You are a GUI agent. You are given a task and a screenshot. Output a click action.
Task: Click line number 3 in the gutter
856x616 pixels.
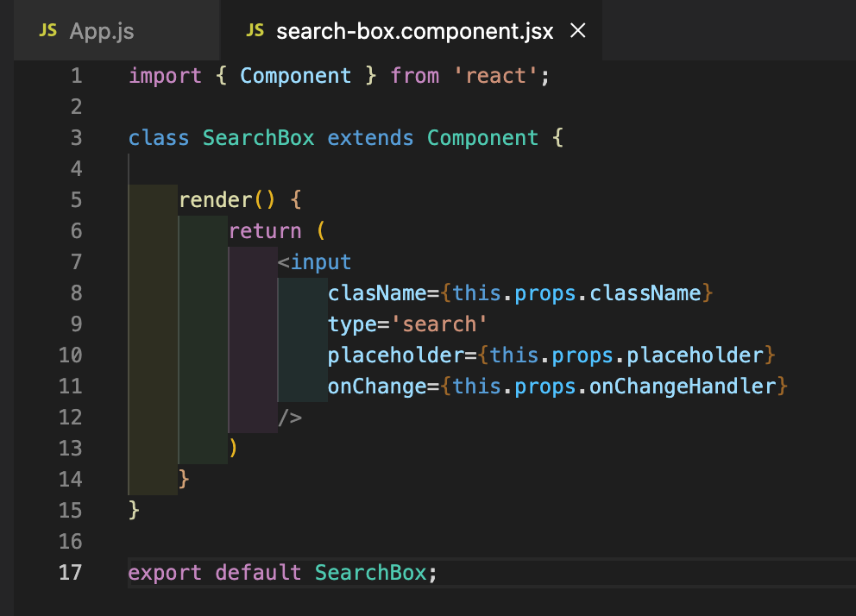77,138
